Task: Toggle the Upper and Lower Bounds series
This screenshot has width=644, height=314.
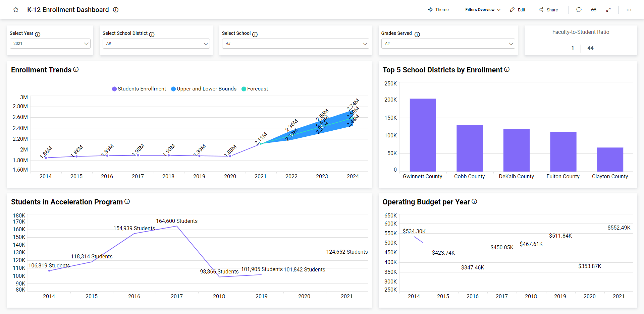Action: (204, 88)
